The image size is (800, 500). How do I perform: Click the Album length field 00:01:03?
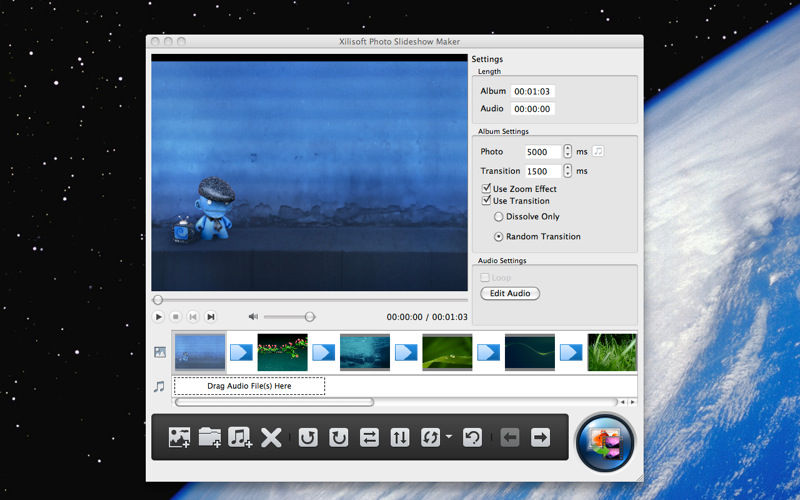coord(533,91)
